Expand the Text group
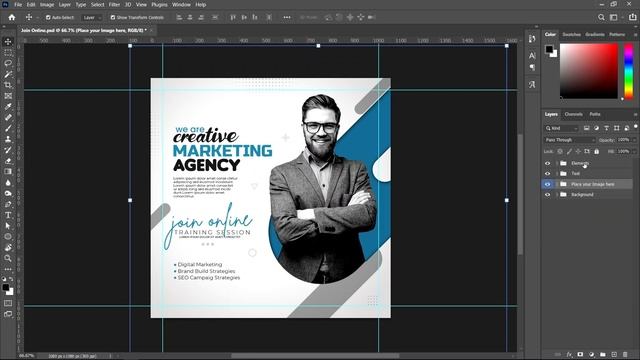The image size is (640, 360). 557,173
